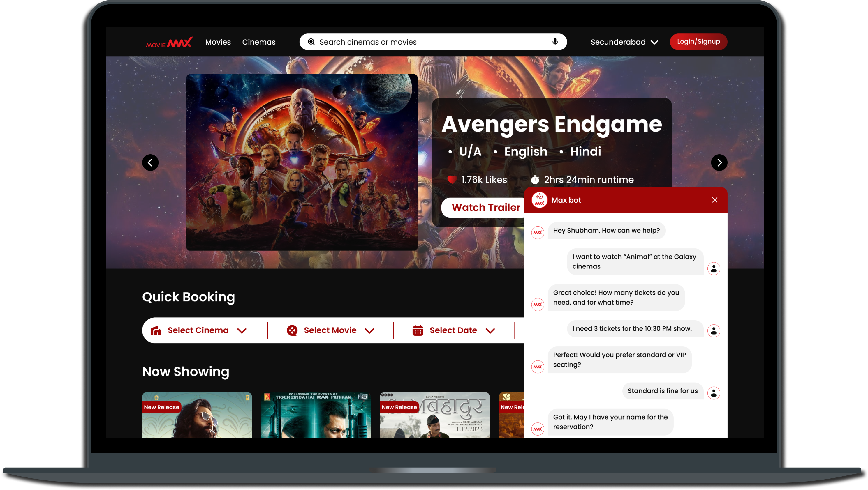Go to previous banner slide arrow
The image size is (868, 490).
point(150,163)
